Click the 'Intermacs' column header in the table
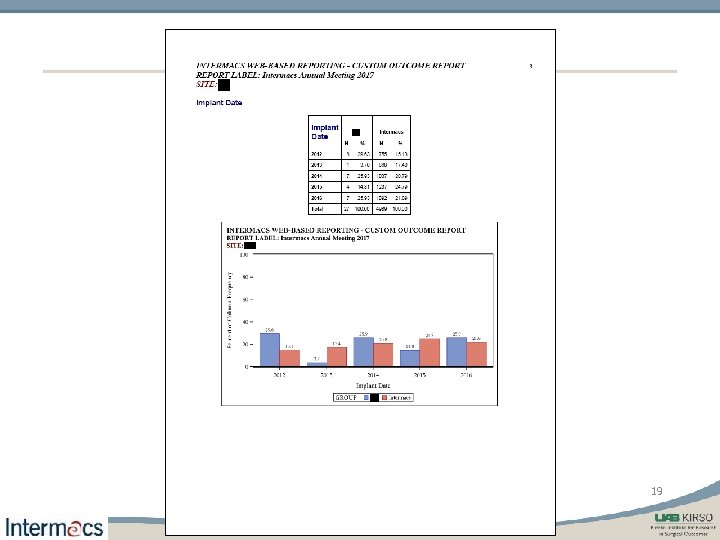Image resolution: width=720 pixels, height=540 pixels. click(391, 132)
